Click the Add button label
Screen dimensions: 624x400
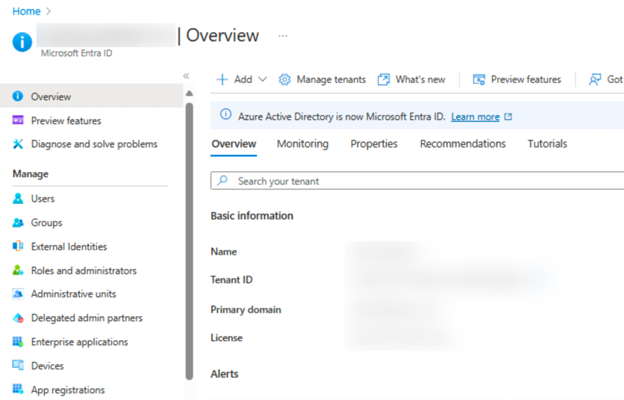pos(243,80)
